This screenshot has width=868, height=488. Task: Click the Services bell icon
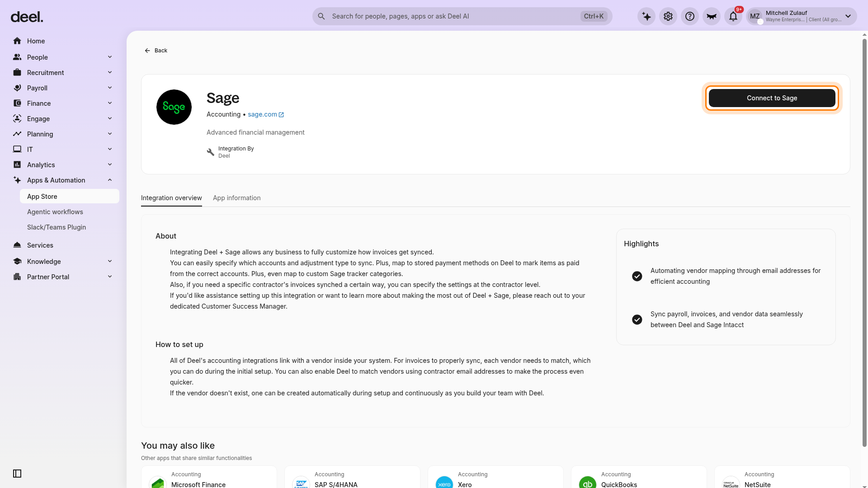(x=17, y=245)
